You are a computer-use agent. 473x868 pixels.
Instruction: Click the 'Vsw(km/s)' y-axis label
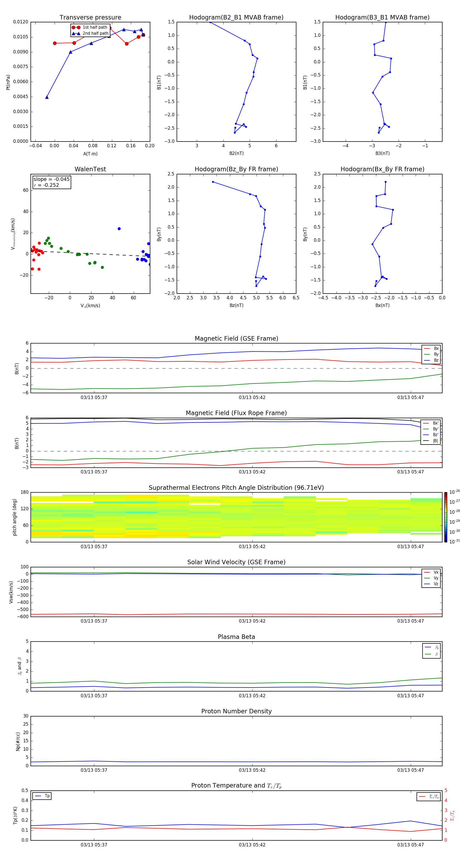11,592
